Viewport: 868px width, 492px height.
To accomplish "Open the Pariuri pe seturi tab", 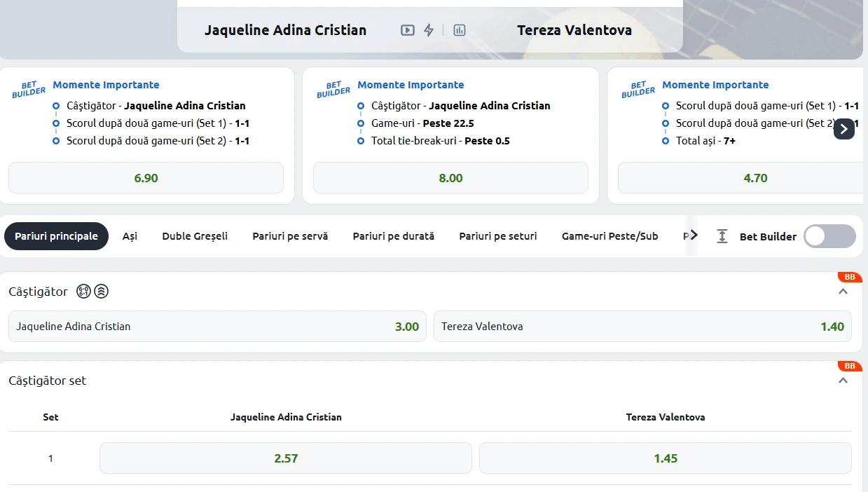I will point(498,236).
